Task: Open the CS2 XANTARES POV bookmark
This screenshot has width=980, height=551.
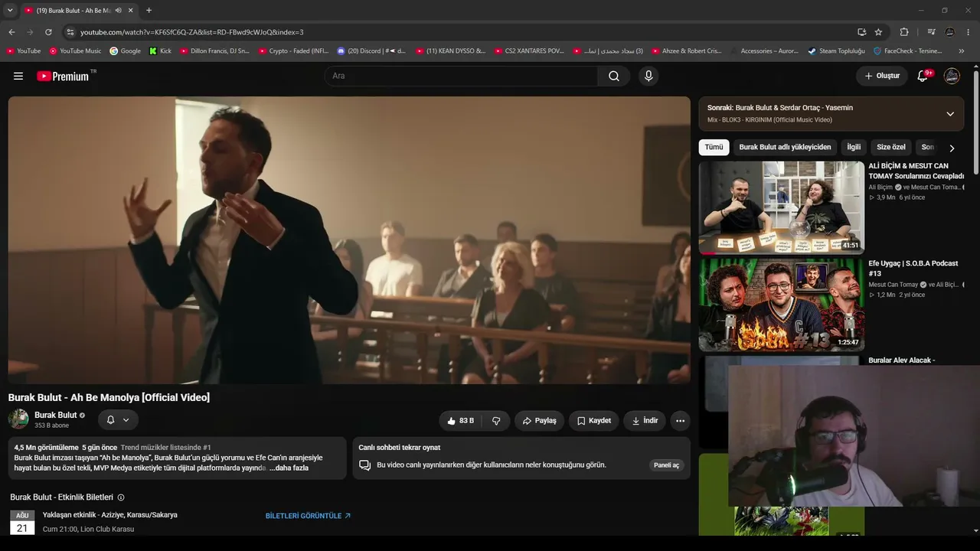Action: coord(529,51)
